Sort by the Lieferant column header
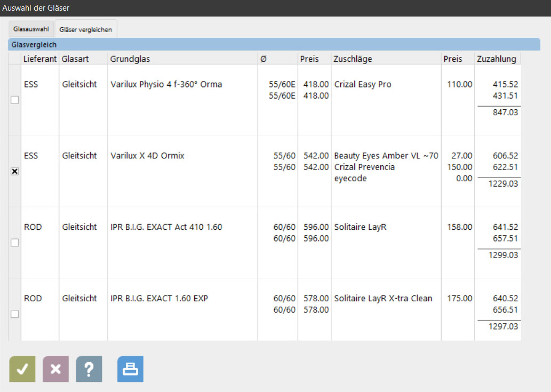The height and width of the screenshot is (392, 551). 39,59
